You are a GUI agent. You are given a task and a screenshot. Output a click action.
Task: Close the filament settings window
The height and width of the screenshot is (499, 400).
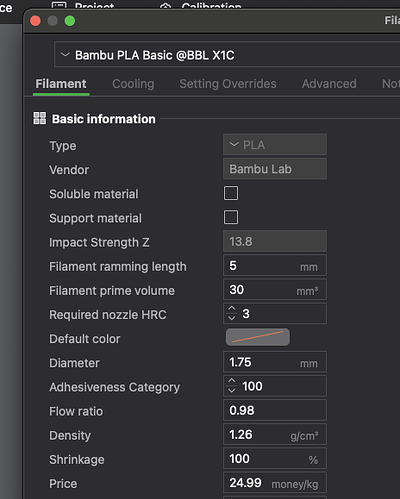35,21
